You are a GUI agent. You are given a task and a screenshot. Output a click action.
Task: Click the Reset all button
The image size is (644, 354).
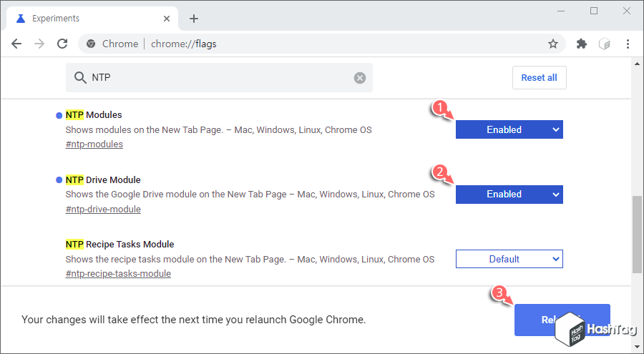540,78
